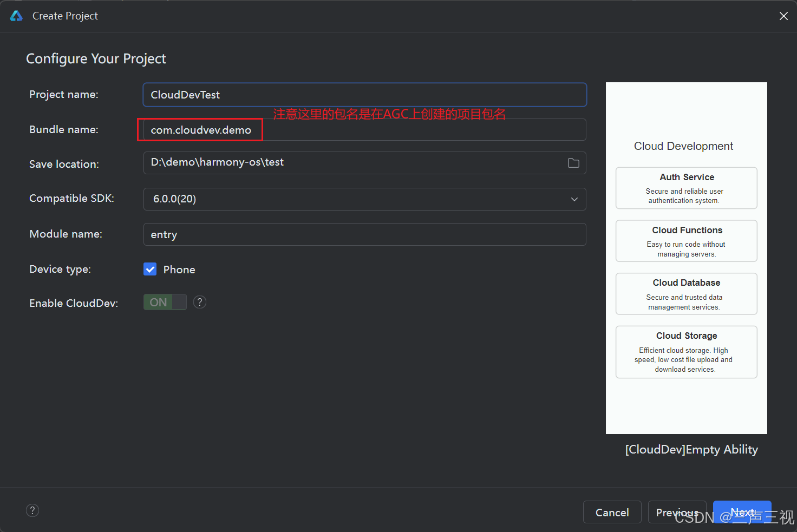The height and width of the screenshot is (532, 797).
Task: Select the Cloud Functions card in preview
Action: (686, 241)
